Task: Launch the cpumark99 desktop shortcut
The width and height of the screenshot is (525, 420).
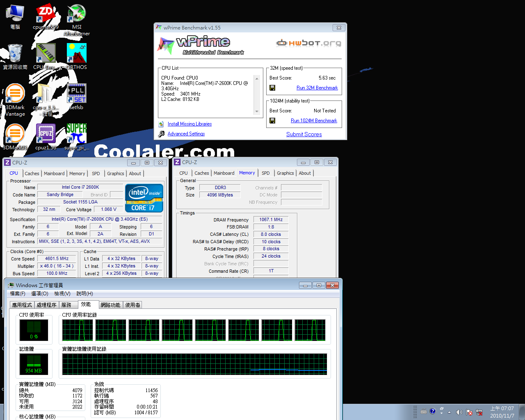Action: pyautogui.click(x=46, y=16)
